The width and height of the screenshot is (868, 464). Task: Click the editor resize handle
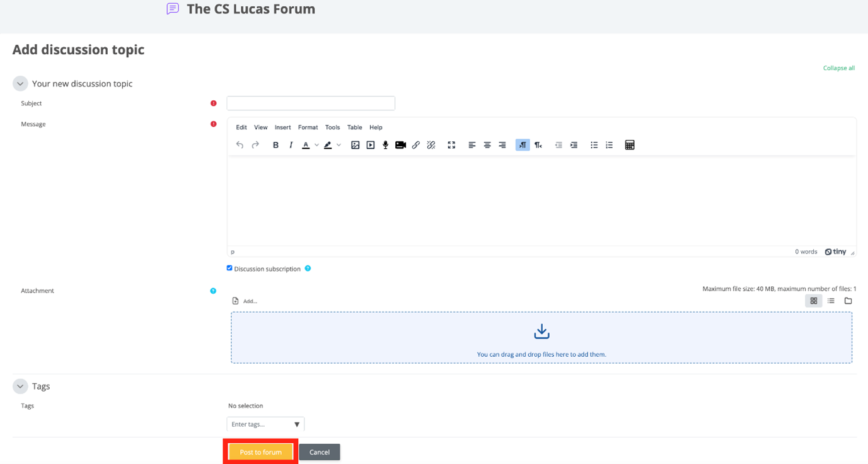[852, 252]
